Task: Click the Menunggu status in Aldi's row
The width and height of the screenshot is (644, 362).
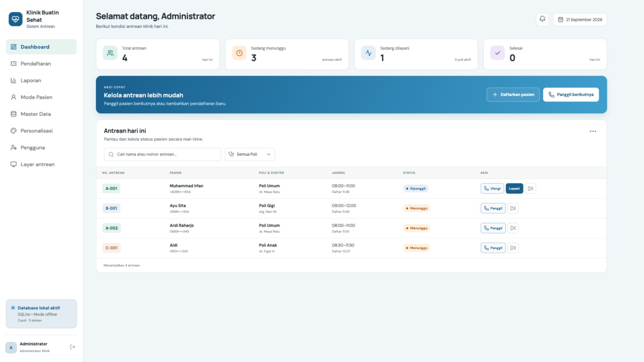Action: (x=416, y=248)
